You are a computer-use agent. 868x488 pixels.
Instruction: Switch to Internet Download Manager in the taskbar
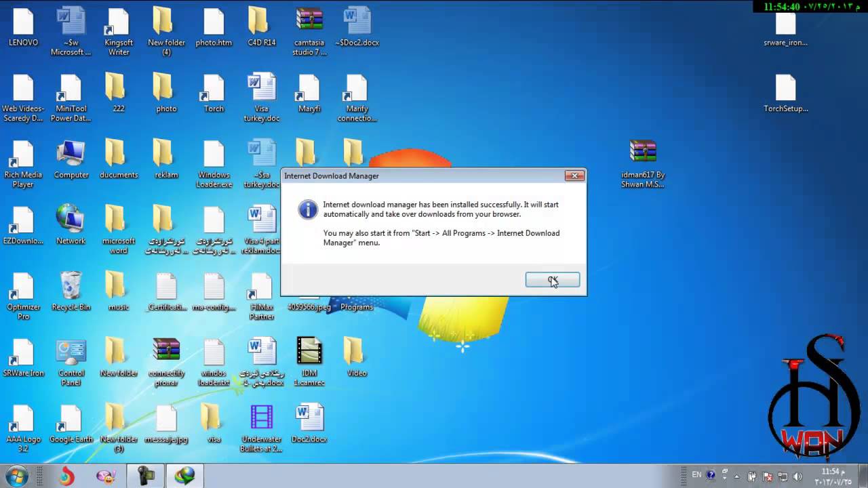pyautogui.click(x=185, y=476)
